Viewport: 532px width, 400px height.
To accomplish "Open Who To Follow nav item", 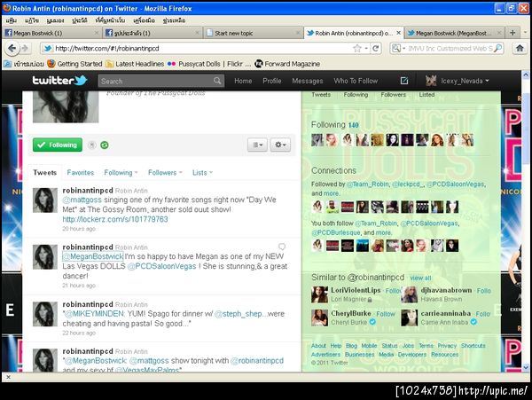I will tap(356, 81).
